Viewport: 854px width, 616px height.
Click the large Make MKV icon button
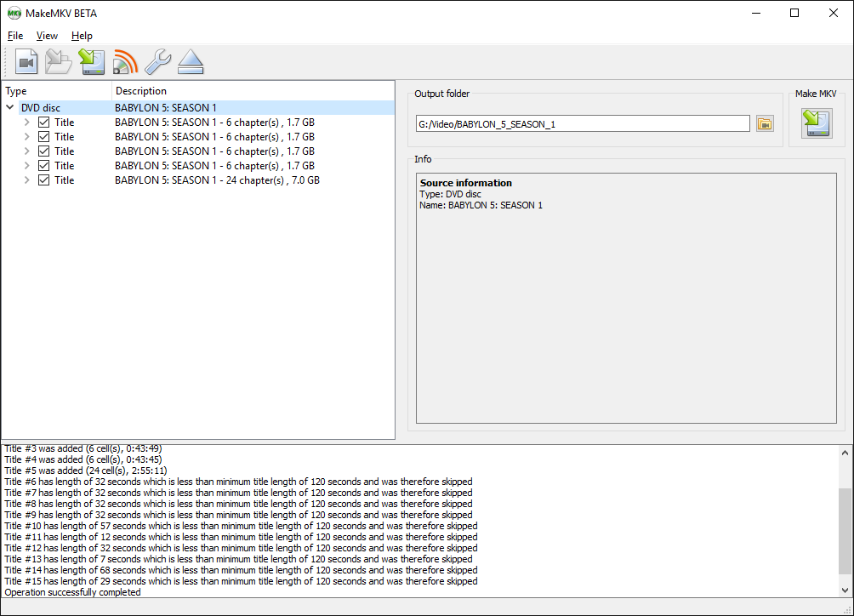[817, 123]
